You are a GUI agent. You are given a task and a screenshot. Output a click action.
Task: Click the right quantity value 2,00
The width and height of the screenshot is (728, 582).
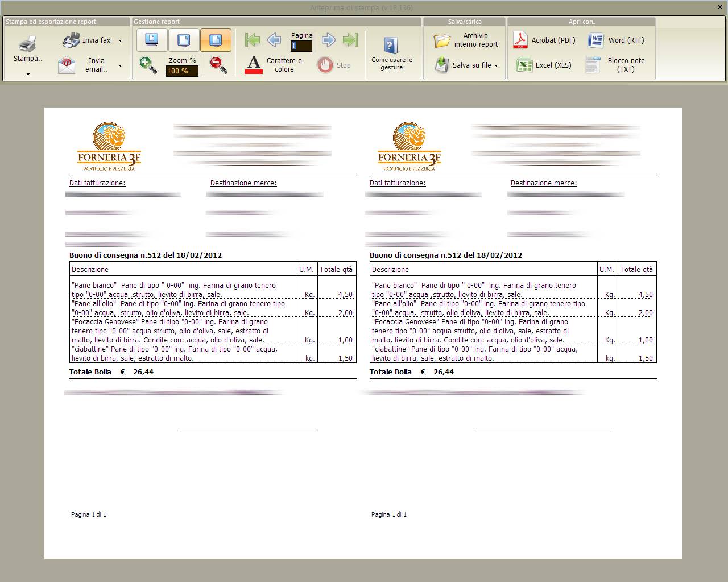point(646,313)
